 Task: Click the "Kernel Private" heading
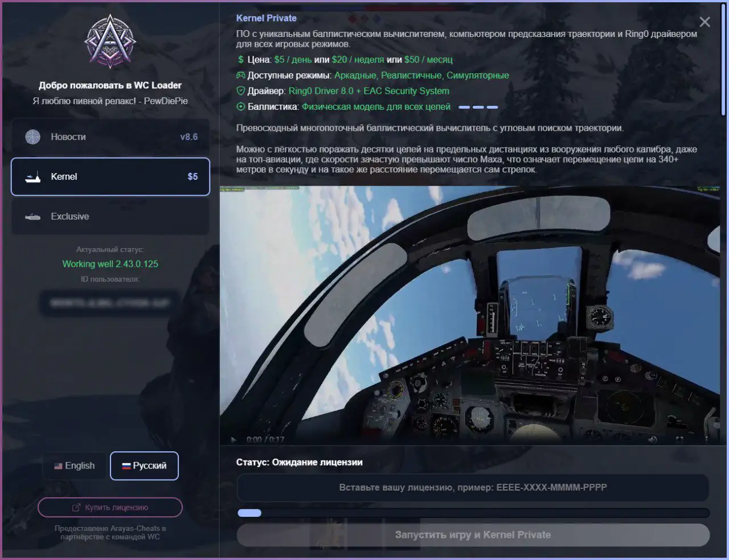point(267,18)
